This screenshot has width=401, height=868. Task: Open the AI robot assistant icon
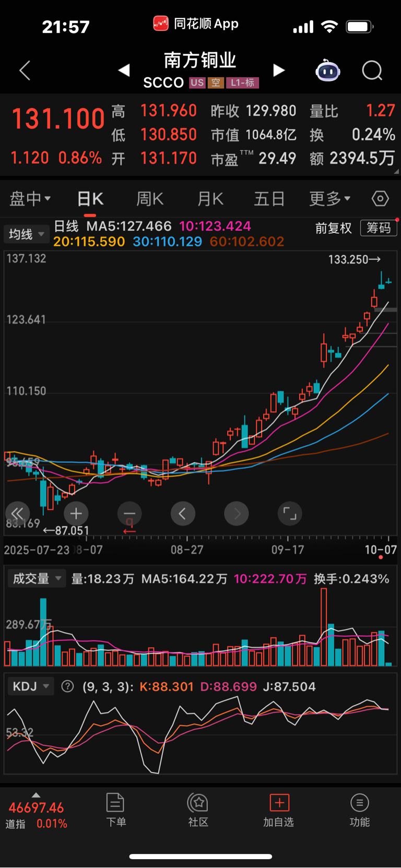[328, 70]
